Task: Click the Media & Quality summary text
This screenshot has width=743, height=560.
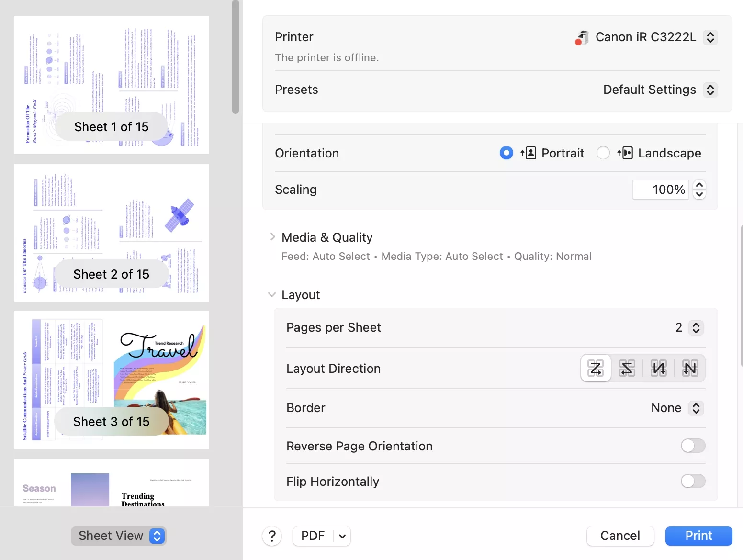Action: click(437, 257)
